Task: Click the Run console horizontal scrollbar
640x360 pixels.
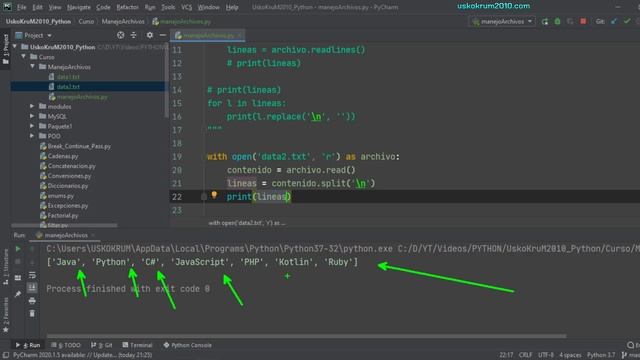Action: 306,336
